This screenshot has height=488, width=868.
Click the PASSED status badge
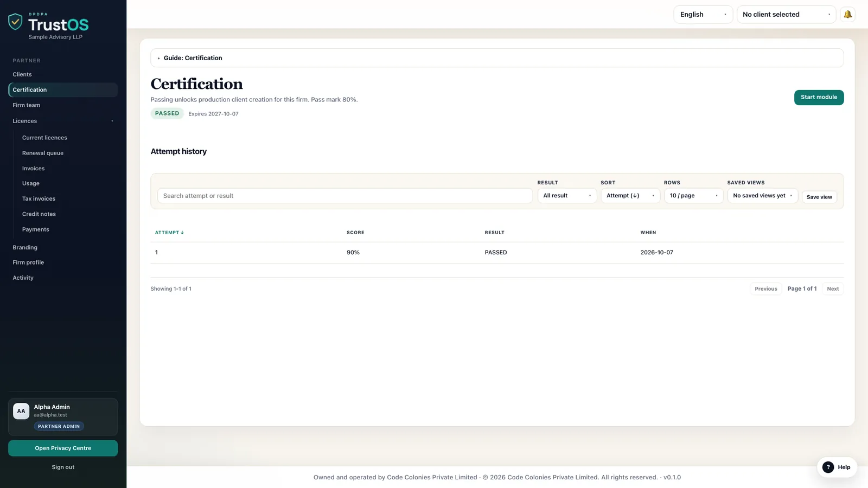167,113
